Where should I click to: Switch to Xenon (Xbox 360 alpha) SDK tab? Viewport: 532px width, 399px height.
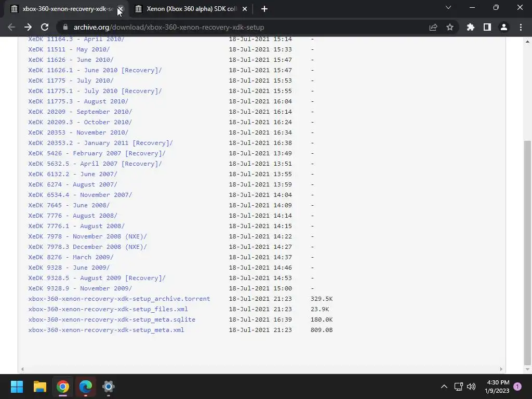point(191,9)
